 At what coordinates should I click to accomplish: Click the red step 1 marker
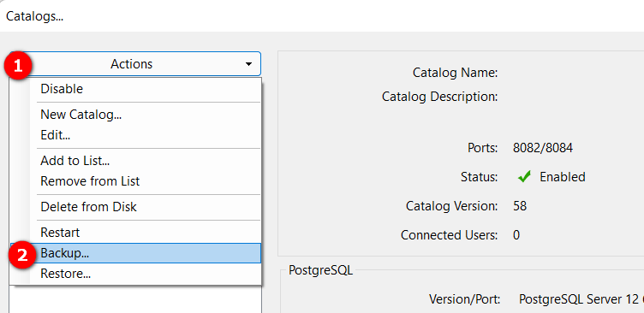18,66
